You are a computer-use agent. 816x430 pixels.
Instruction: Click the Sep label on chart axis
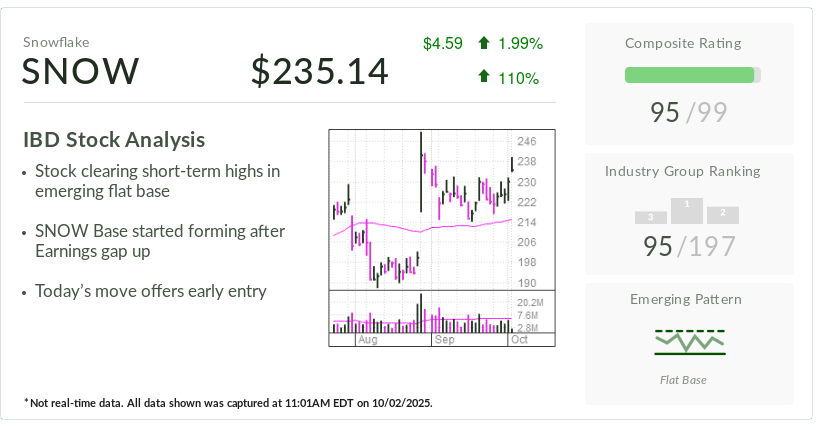coord(444,340)
